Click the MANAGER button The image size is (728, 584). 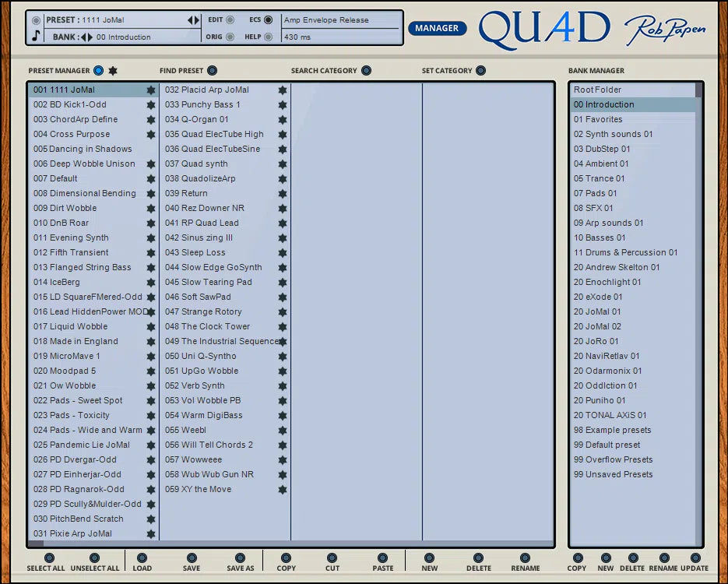tap(437, 27)
